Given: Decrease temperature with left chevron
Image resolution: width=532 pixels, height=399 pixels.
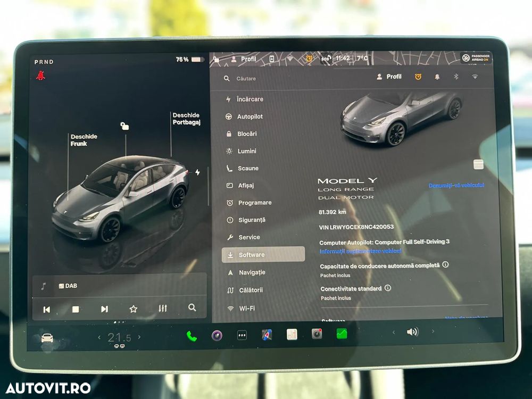Looking at the screenshot, I should coord(99,337).
